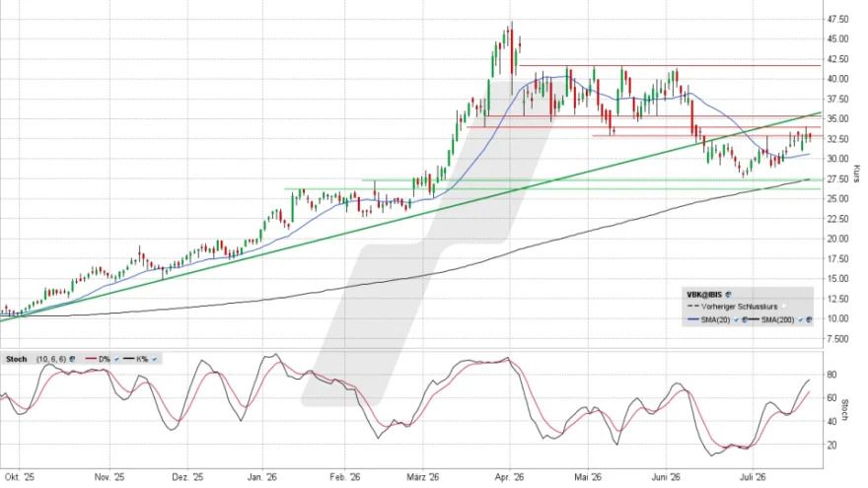Open Stoch (10, 6, 6) settings icon
The width and height of the screenshot is (868, 488).
[72, 359]
